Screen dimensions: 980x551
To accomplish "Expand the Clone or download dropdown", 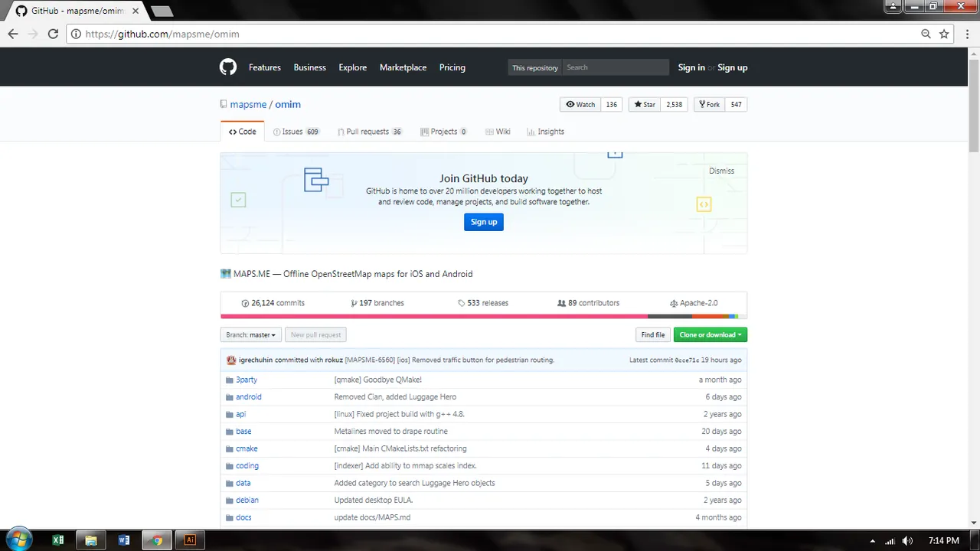I will click(710, 334).
